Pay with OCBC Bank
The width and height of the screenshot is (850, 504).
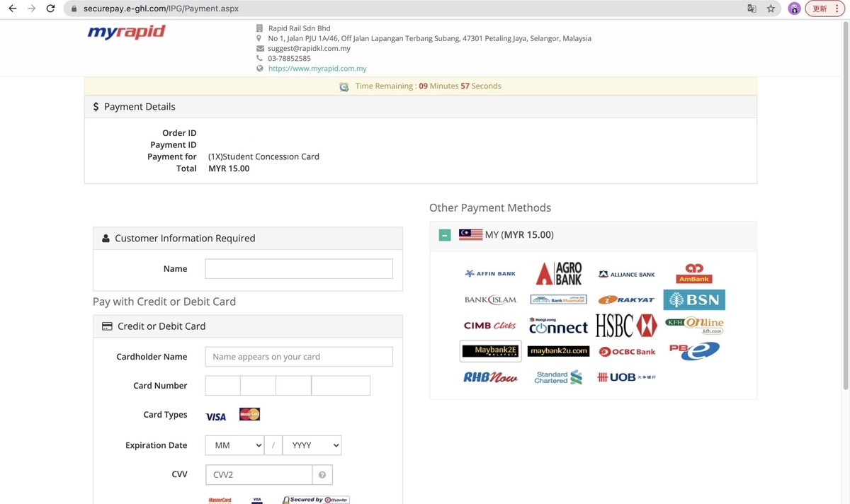(x=627, y=352)
